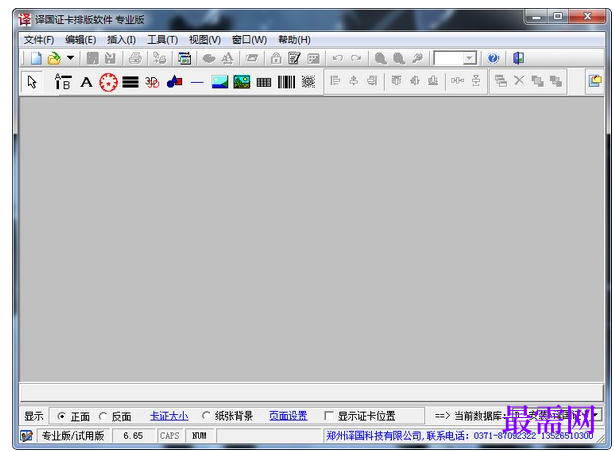Click the 译 application icon in title bar

tap(25, 20)
